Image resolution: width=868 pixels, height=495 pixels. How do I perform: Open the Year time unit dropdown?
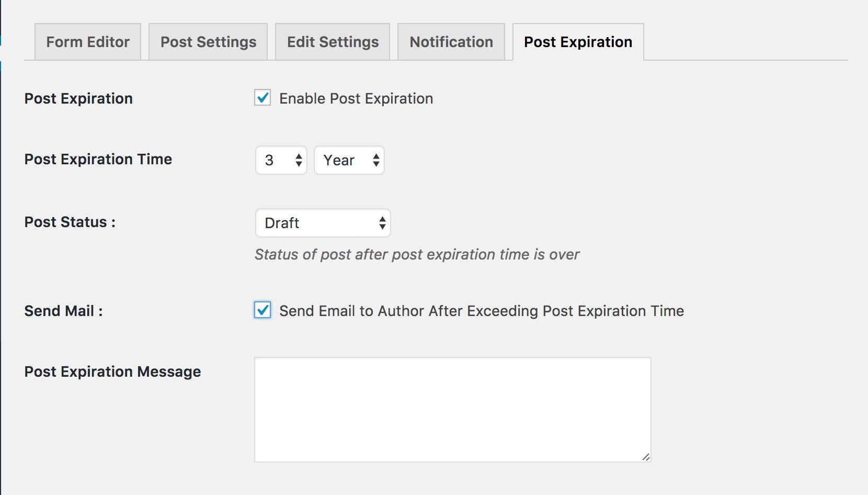coord(349,160)
